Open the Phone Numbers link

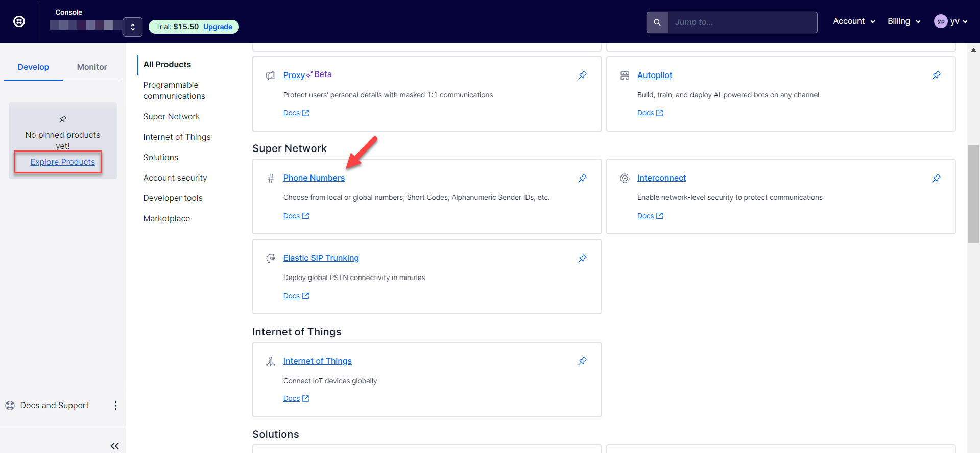tap(314, 178)
